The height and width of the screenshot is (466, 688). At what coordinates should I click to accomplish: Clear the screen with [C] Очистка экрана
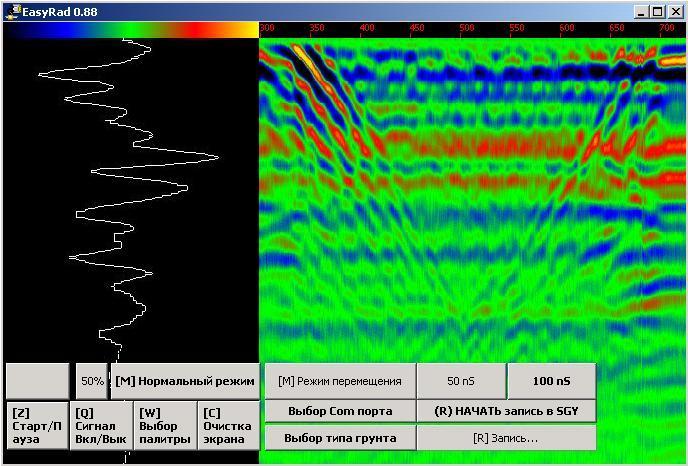pyautogui.click(x=228, y=426)
